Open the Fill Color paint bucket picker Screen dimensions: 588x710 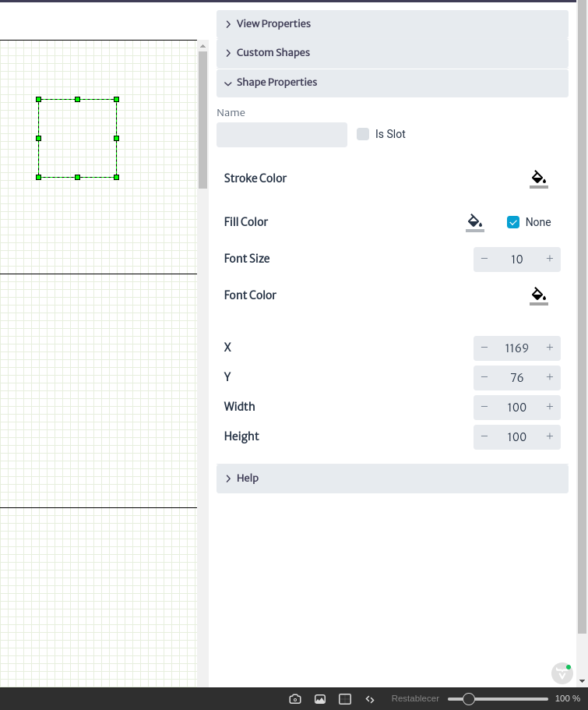point(475,222)
